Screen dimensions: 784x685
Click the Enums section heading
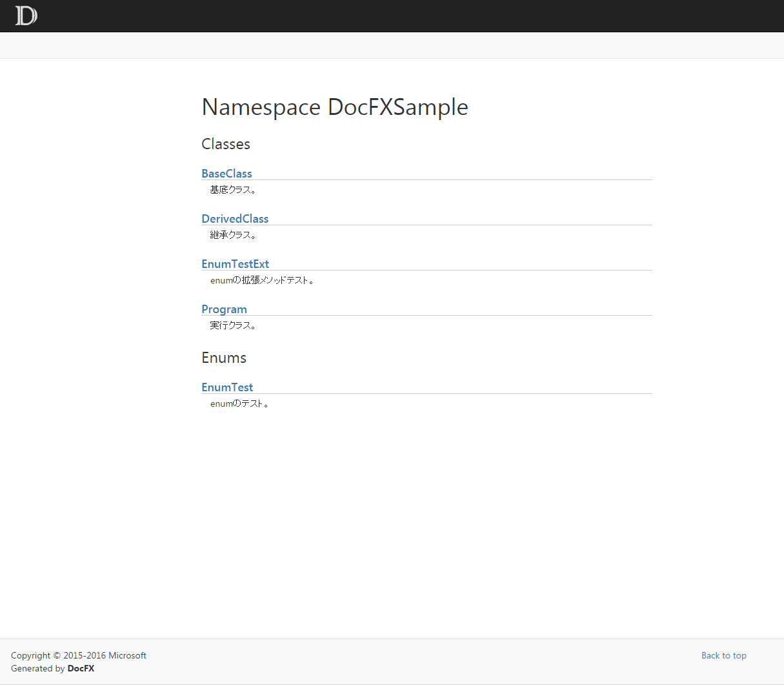click(224, 358)
